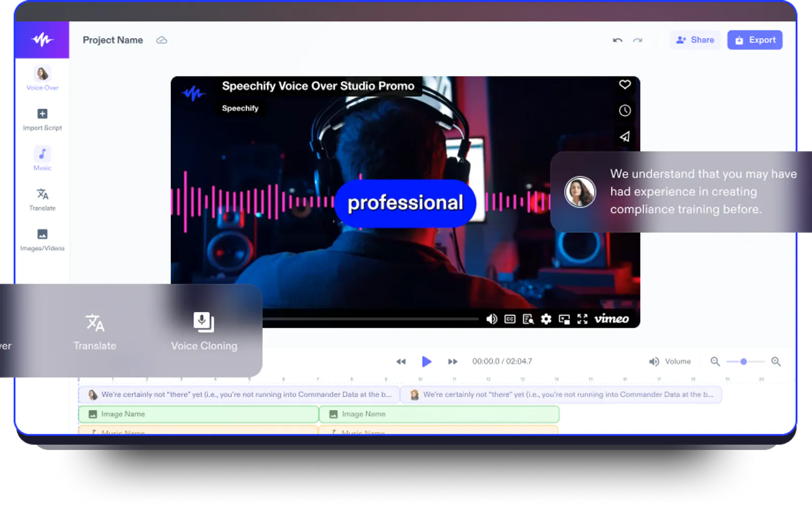Rewind the timeline playback
Screen dimensions: 812x508
click(401, 362)
